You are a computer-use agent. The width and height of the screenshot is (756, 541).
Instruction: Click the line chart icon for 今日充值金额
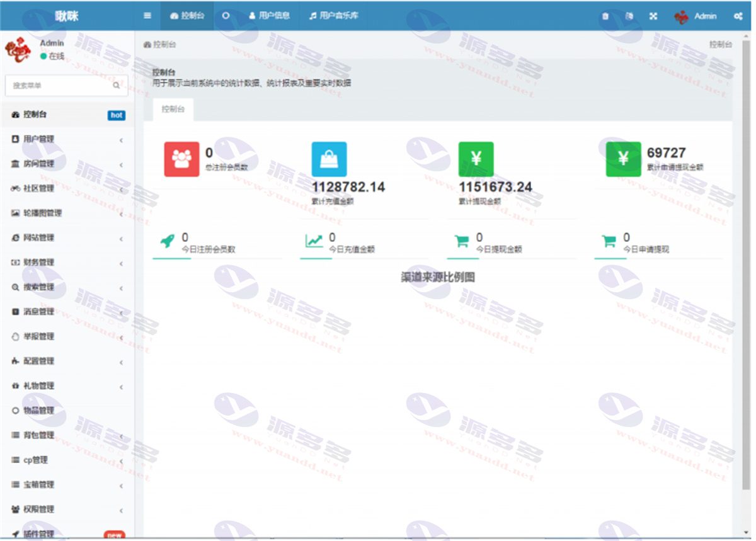(314, 241)
